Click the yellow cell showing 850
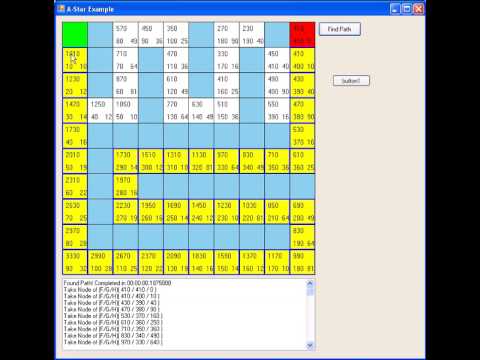 [x=277, y=212]
